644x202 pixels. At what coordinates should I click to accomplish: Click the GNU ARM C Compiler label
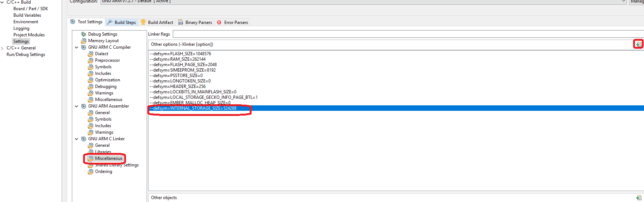tap(109, 47)
